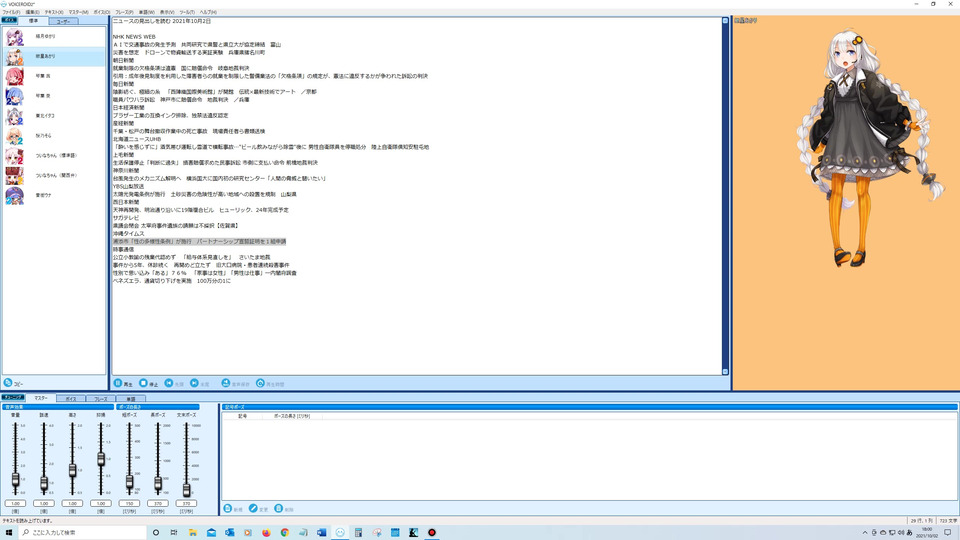Open the 編集(E) menu
960x540 pixels.
[32, 12]
